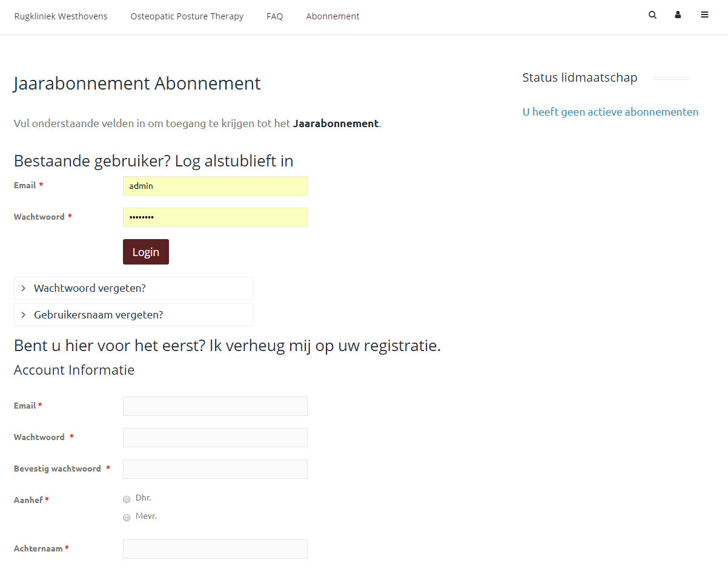This screenshot has height=569, width=728.
Task: Open the hamburger menu icon
Action: (x=704, y=15)
